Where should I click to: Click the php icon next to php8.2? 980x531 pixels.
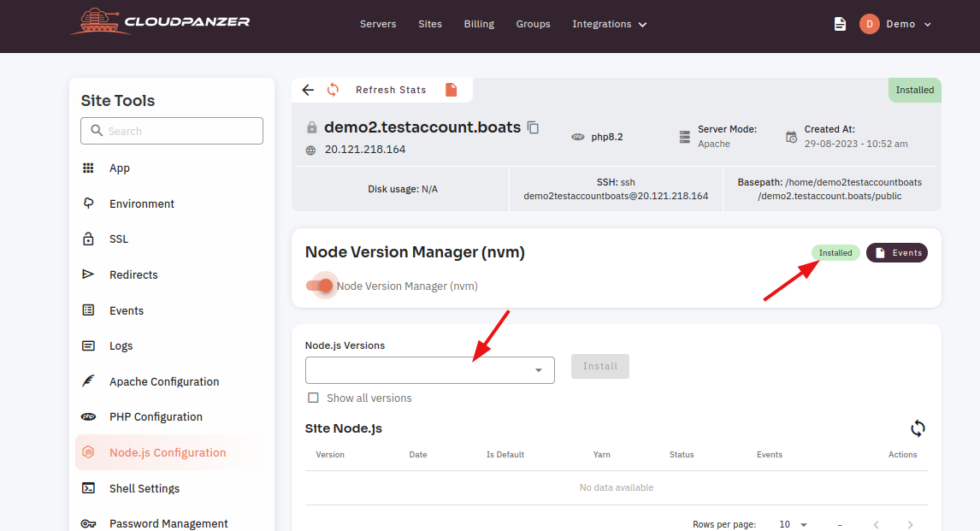[x=578, y=137]
